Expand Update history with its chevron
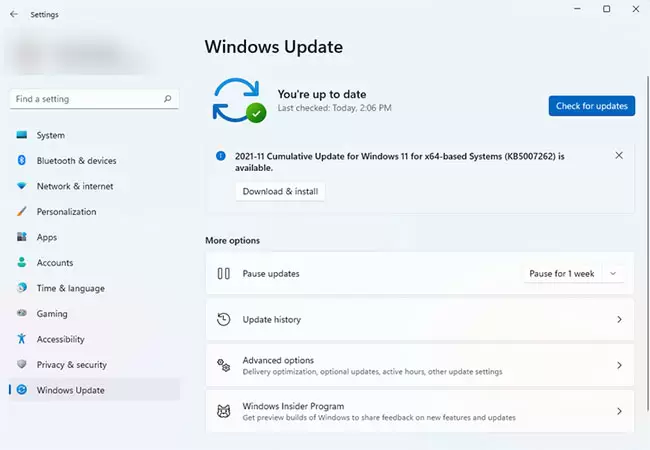Image resolution: width=650 pixels, height=450 pixels. point(619,320)
